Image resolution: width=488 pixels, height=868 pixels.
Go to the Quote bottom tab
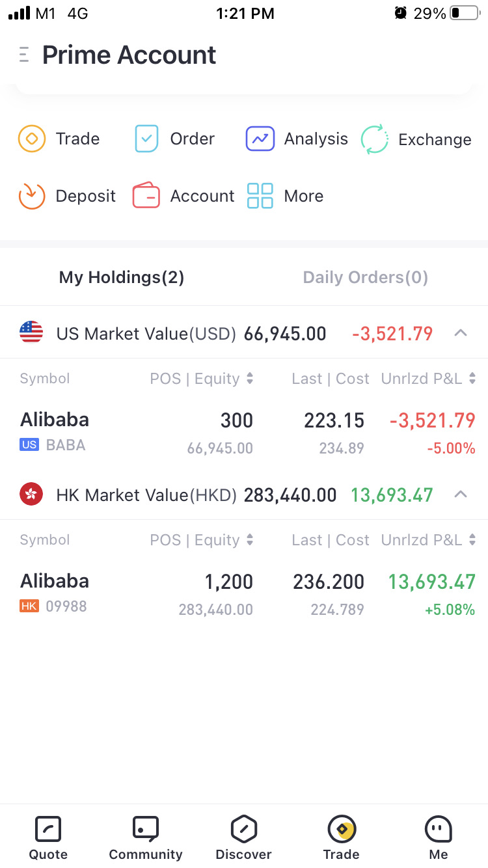point(48,837)
